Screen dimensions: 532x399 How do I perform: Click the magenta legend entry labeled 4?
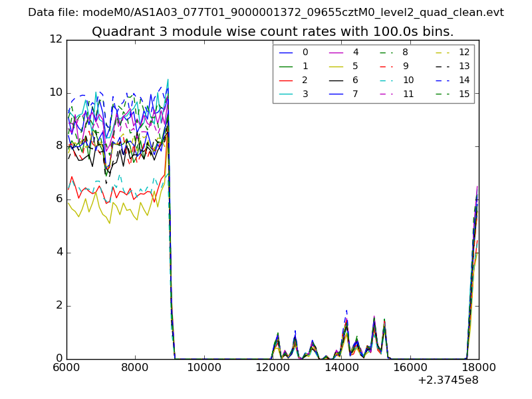coord(345,53)
